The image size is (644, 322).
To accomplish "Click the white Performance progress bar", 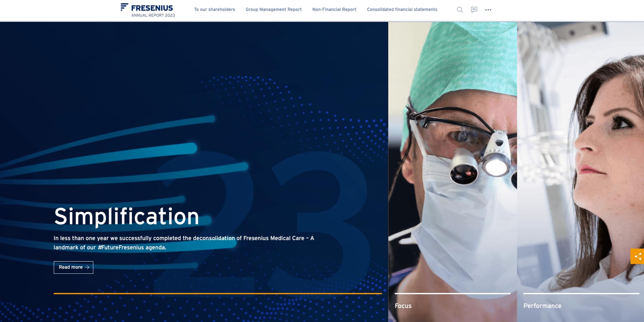I will 581,293.
